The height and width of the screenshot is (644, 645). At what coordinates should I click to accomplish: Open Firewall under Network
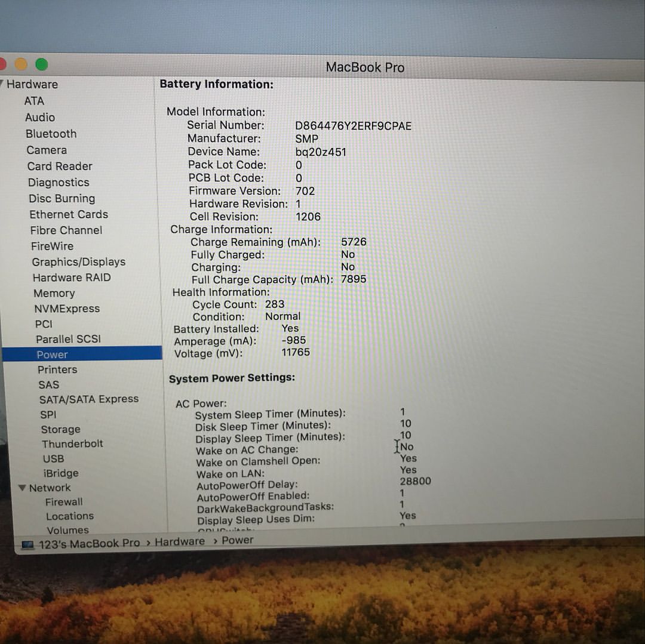click(x=64, y=502)
